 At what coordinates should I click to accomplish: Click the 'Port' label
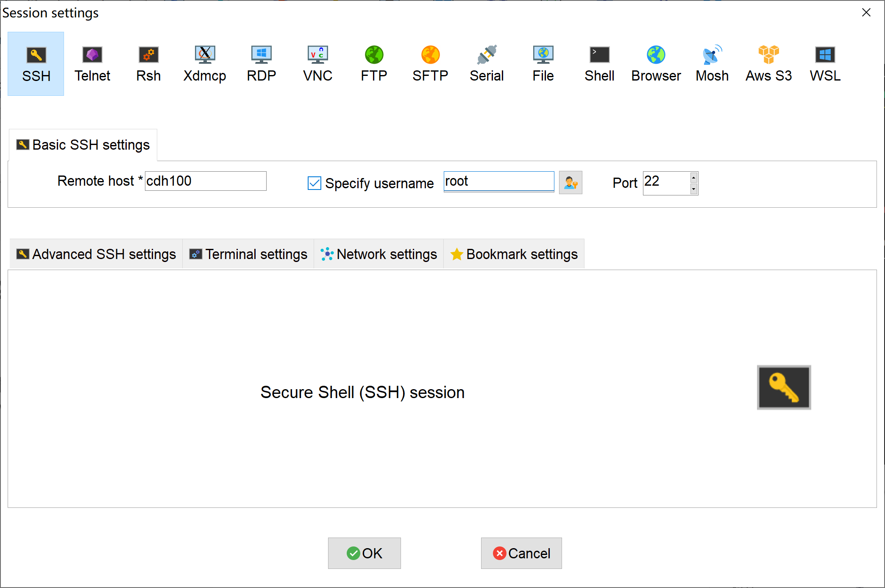[x=625, y=183]
